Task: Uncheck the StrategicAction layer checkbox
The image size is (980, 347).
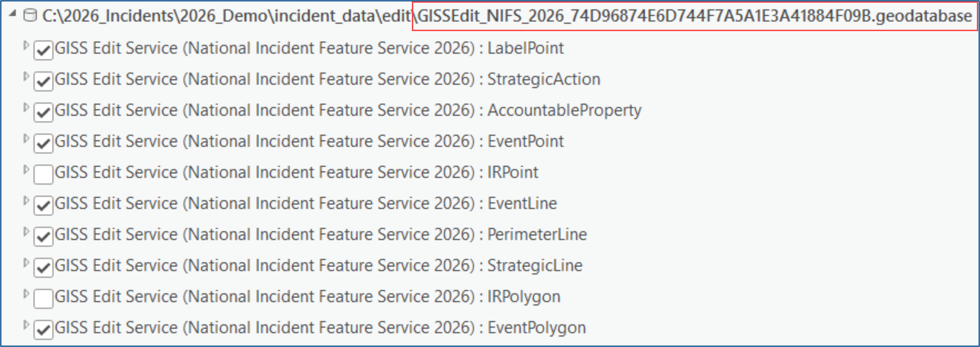Action: [x=43, y=81]
